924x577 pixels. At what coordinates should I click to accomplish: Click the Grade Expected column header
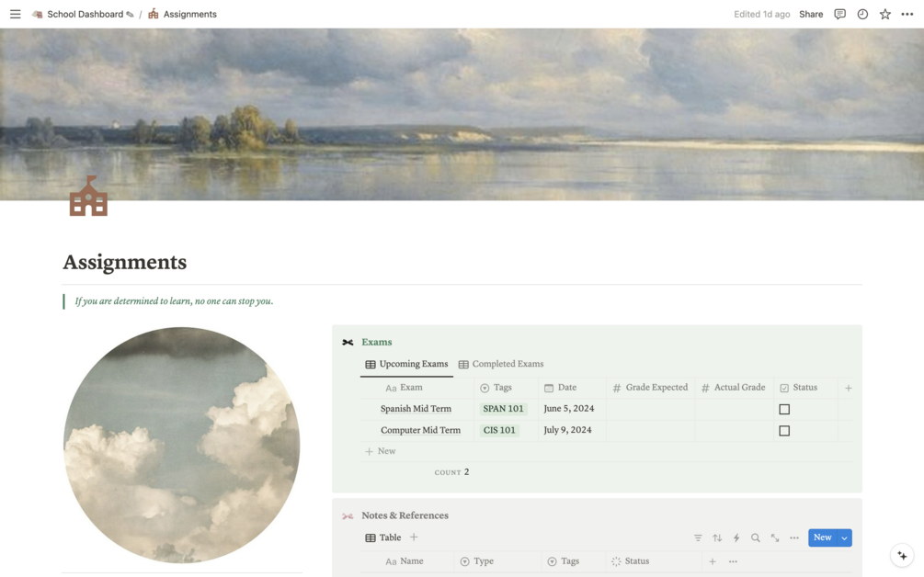click(x=650, y=388)
